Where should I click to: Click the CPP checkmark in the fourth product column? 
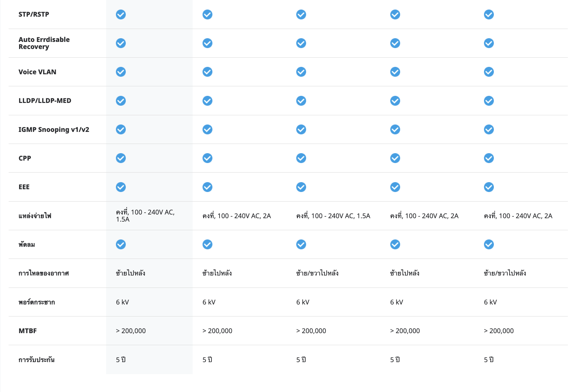395,158
